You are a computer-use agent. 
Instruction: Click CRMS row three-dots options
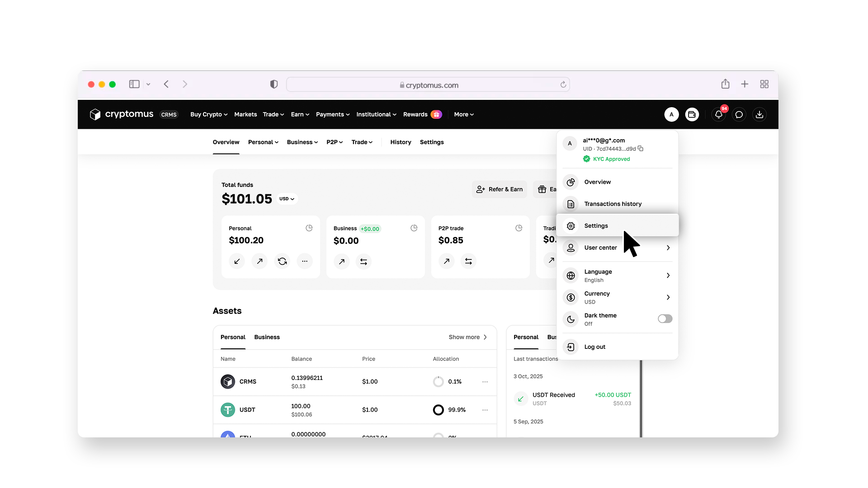pos(485,382)
